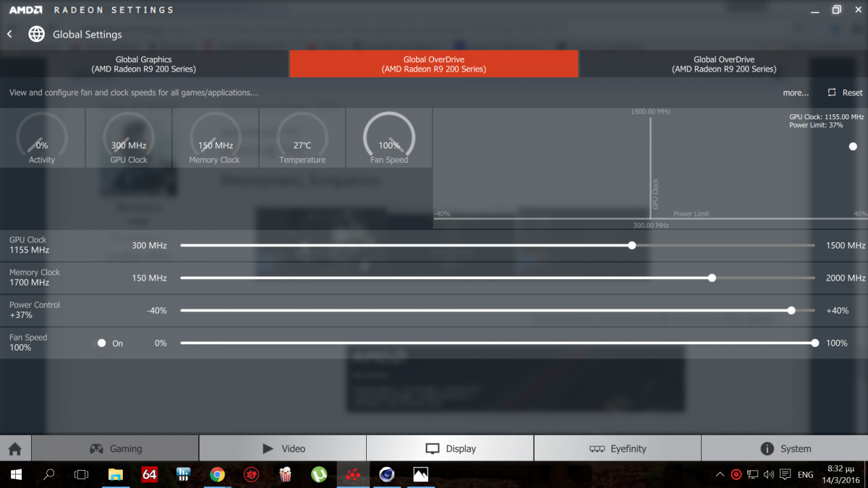
Task: Open the red gear taskbar icon
Action: pyautogui.click(x=251, y=475)
